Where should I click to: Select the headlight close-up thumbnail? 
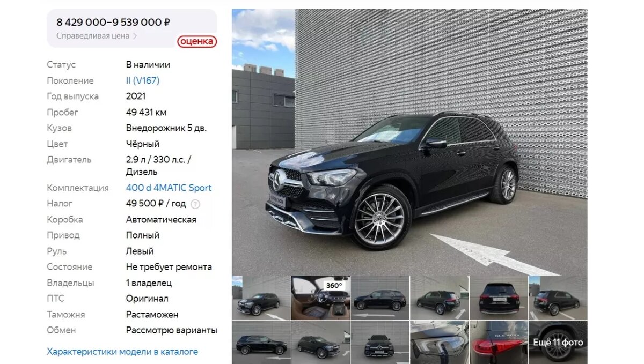tap(439, 342)
